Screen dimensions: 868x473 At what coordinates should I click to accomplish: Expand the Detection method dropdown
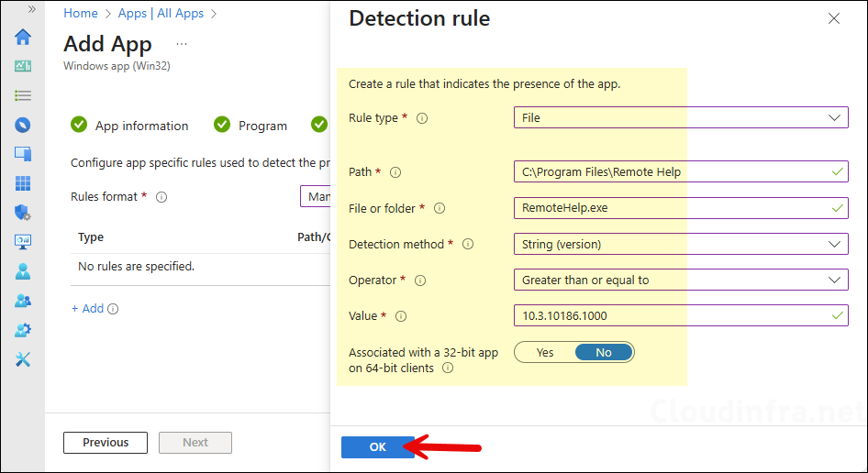[x=681, y=244]
